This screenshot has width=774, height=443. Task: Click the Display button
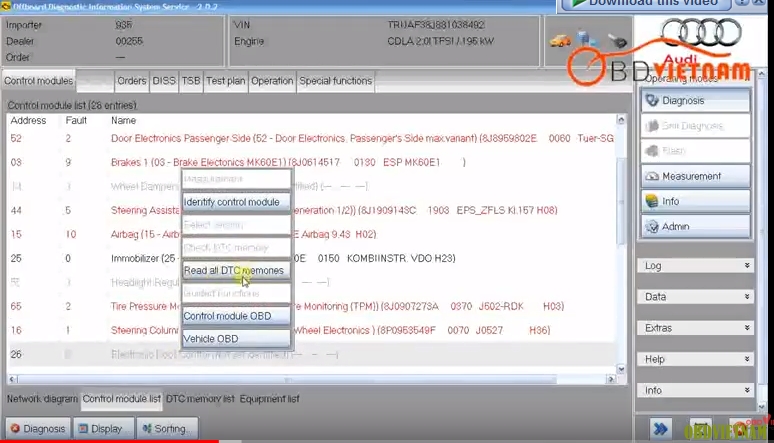tap(104, 428)
